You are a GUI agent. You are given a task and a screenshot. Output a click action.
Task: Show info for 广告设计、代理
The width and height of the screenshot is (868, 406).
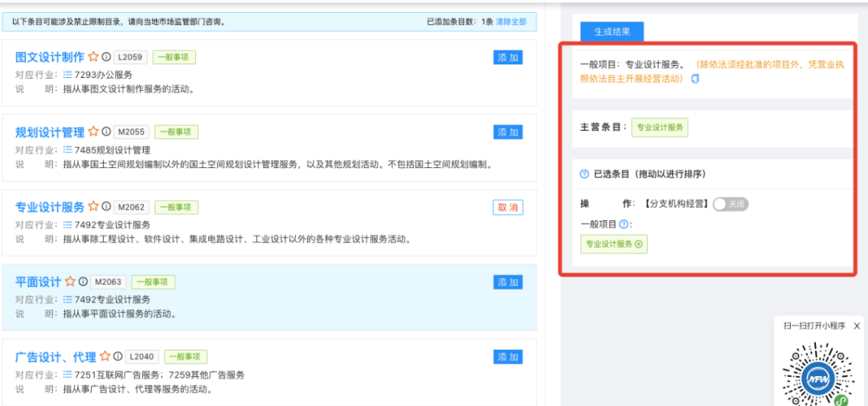point(118,356)
